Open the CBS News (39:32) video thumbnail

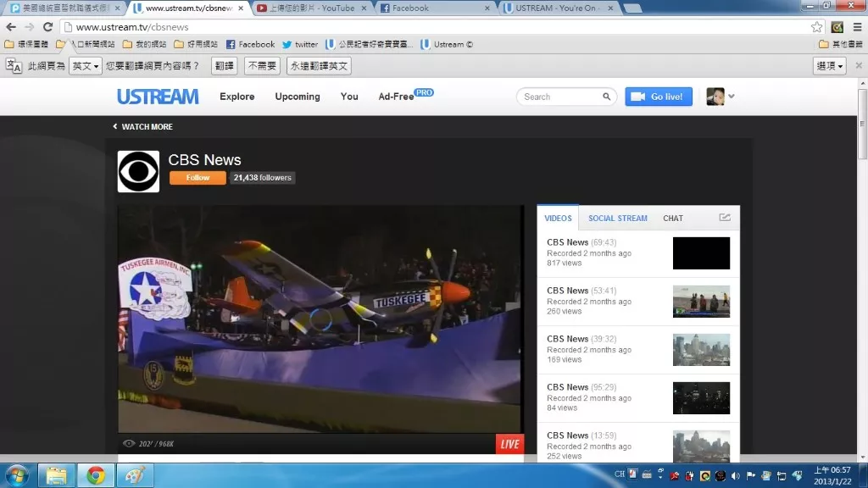[701, 350]
